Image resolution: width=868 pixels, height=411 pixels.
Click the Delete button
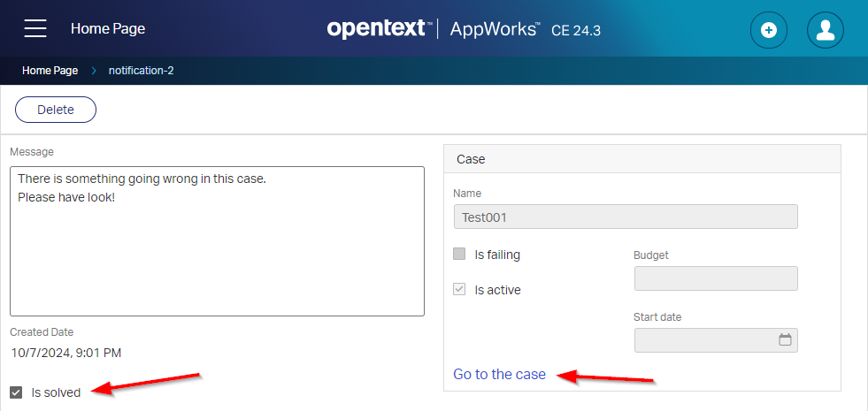(x=55, y=110)
